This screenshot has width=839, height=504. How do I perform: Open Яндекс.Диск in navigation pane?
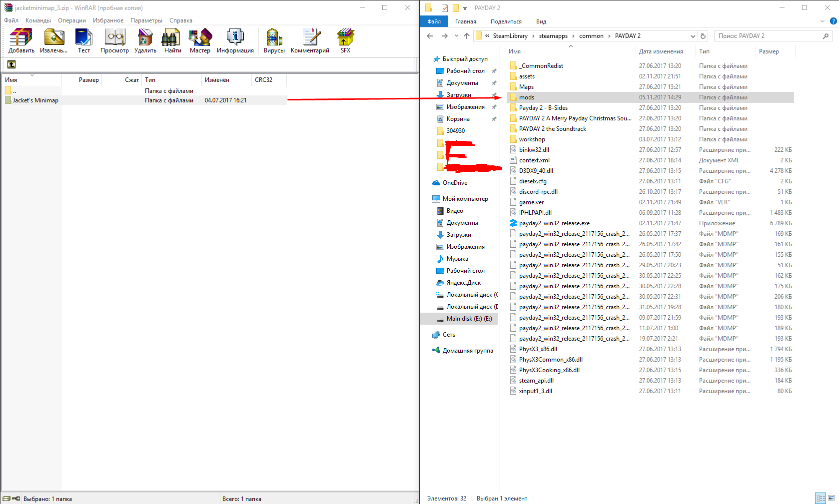tap(463, 283)
